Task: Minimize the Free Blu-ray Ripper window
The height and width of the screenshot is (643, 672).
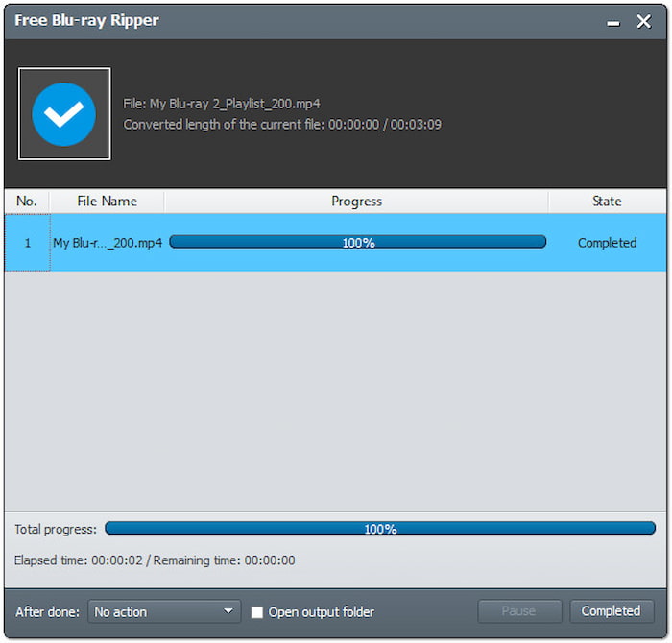Action: 613,22
